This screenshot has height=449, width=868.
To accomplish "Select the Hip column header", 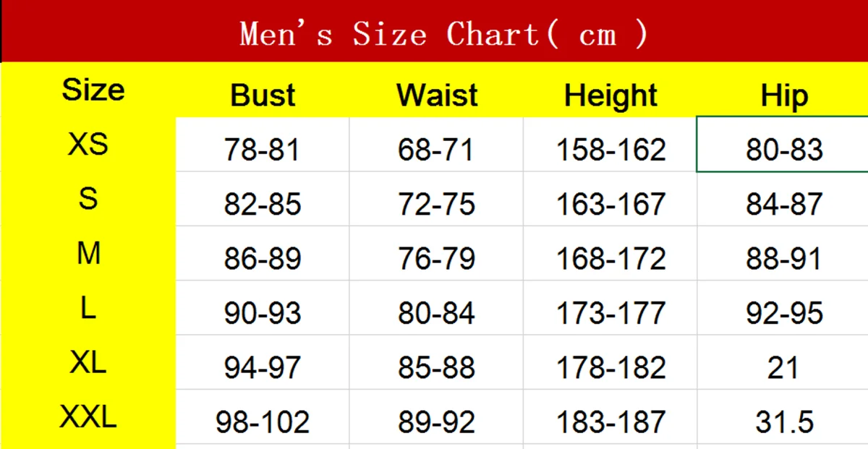I will pyautogui.click(x=784, y=95).
